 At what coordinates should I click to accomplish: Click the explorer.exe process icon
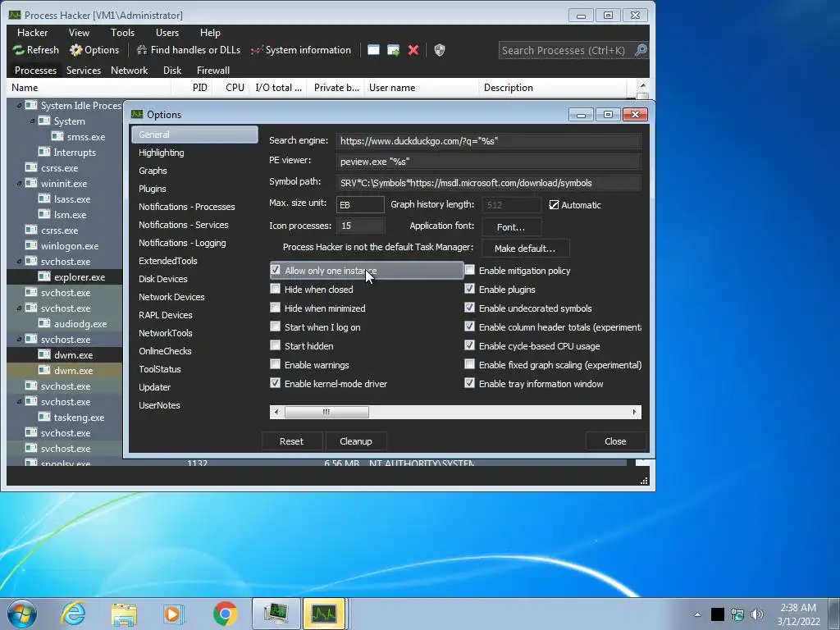tap(45, 277)
